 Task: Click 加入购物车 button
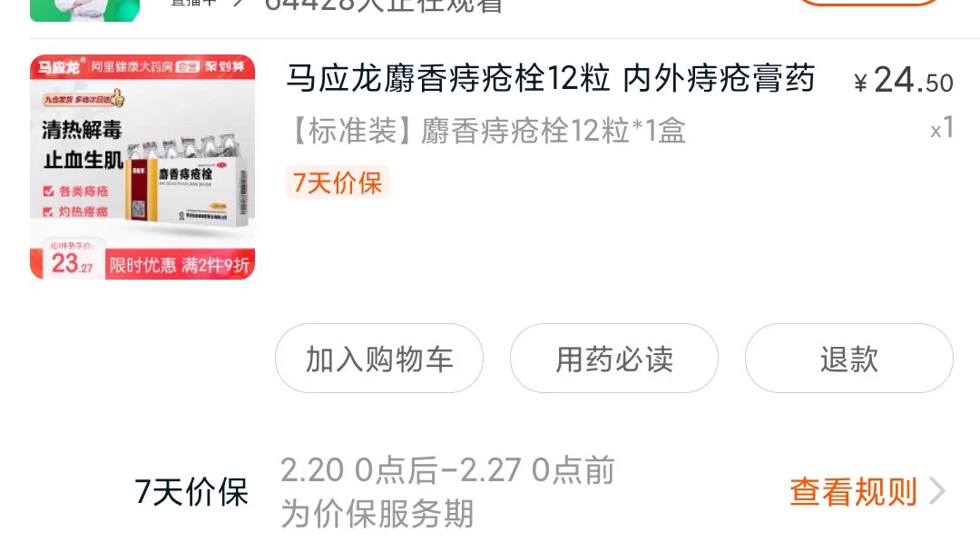(x=378, y=359)
